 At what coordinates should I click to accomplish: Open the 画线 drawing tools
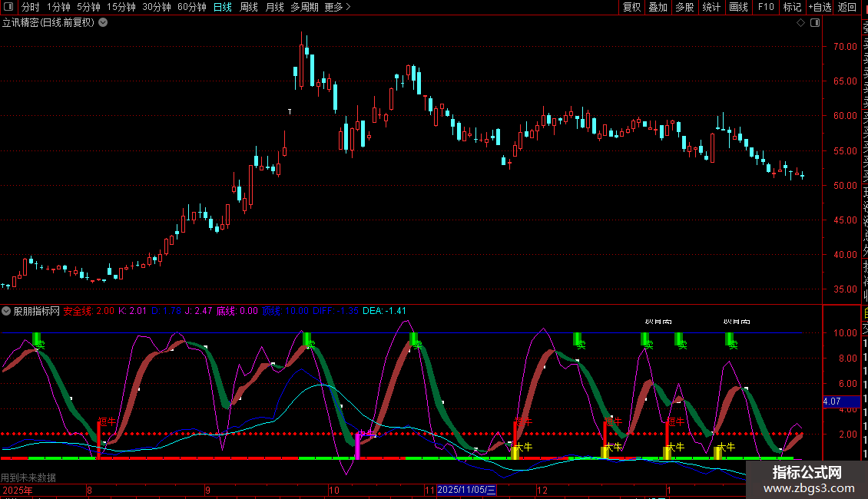click(738, 7)
